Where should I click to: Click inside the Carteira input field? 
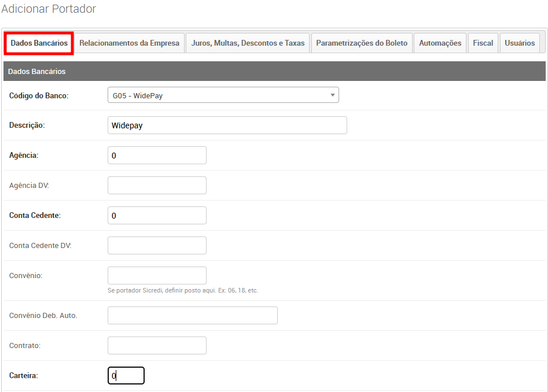click(x=126, y=376)
